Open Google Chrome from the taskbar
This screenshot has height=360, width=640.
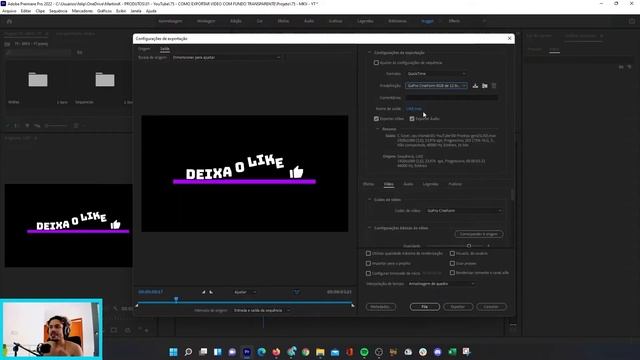pyautogui.click(x=306, y=352)
